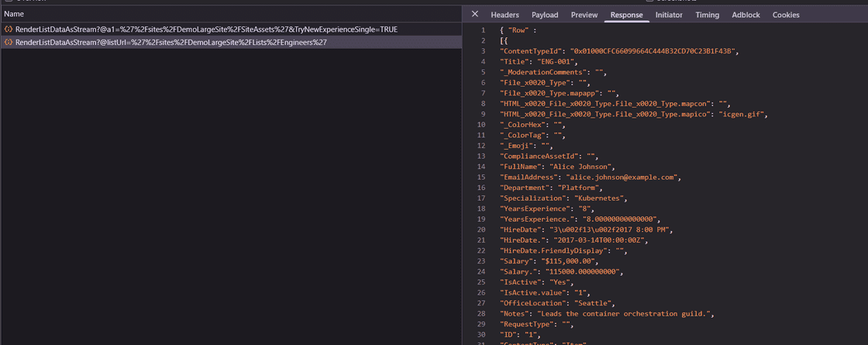Click the "Row" key on line 1
Image resolution: width=868 pixels, height=345 pixels.
point(517,30)
